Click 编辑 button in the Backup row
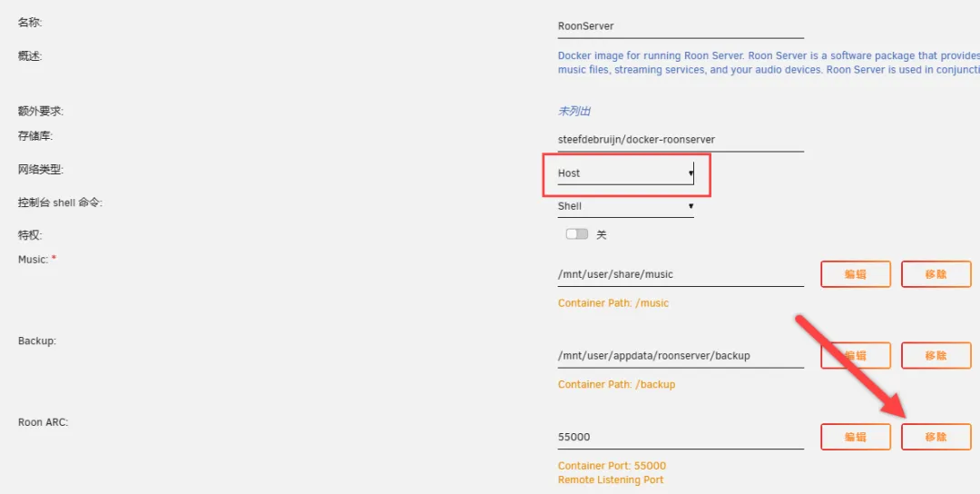Screen dimensions: 980x494 click(855, 356)
